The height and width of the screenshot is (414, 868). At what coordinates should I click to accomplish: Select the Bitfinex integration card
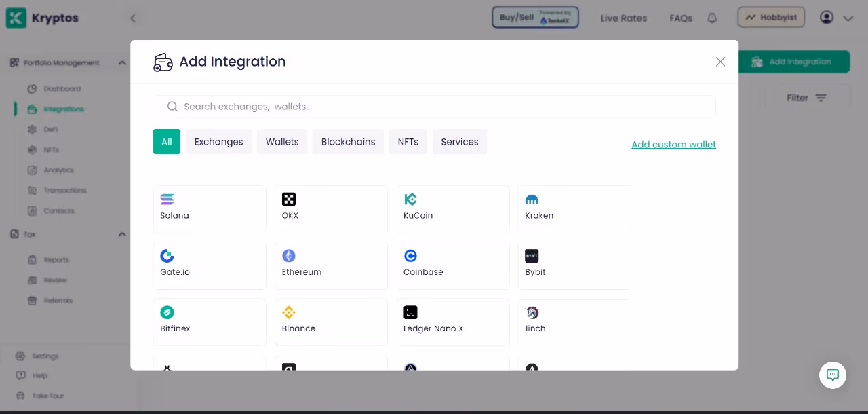210,322
